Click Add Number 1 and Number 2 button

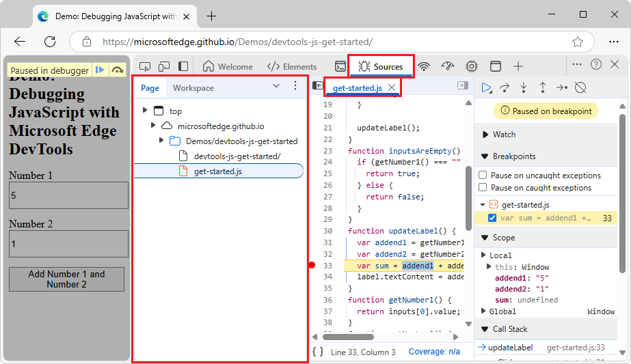66,279
